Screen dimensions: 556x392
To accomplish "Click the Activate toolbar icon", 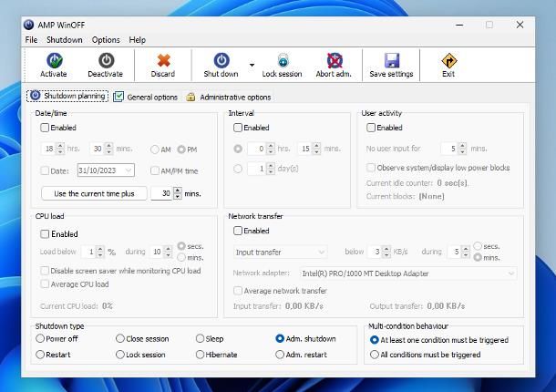I will (54, 61).
